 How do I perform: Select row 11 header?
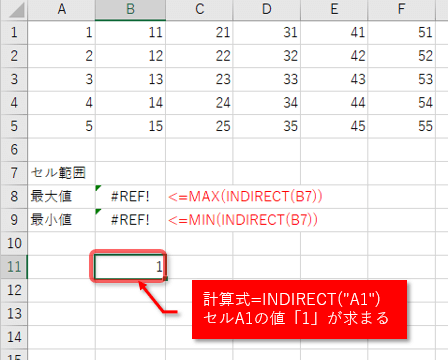coord(14,267)
